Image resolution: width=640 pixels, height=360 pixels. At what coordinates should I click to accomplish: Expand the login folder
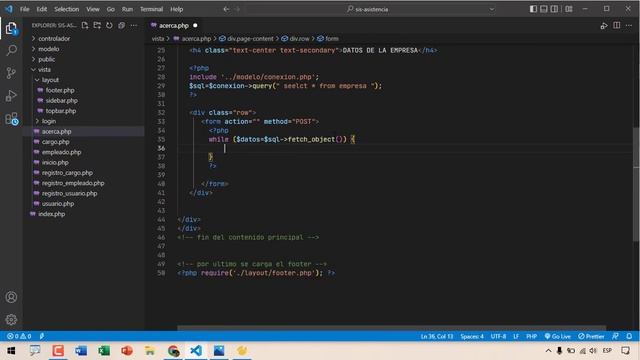[49, 121]
